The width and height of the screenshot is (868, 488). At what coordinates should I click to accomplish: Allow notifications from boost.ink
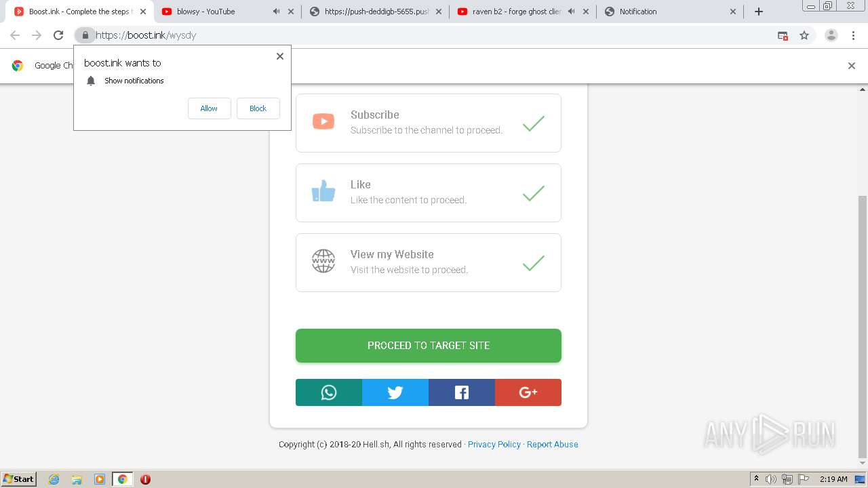209,108
